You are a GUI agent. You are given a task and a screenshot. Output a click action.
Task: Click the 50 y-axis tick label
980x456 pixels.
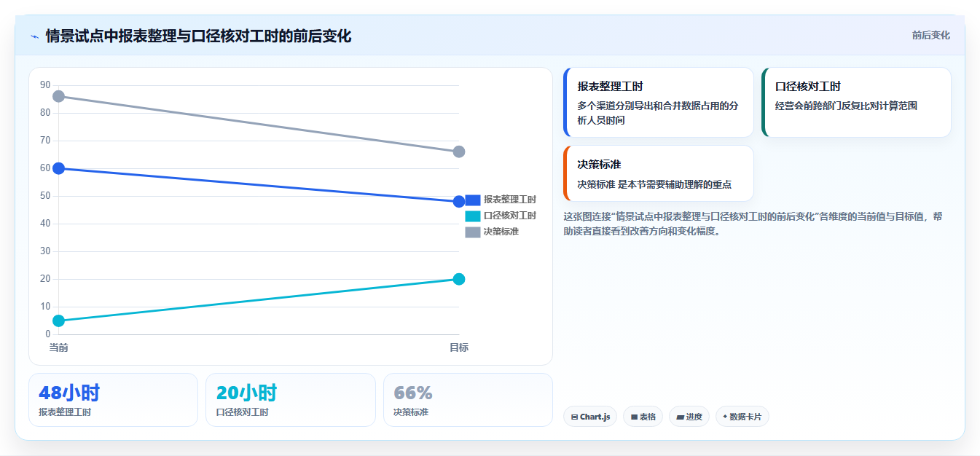coord(45,196)
